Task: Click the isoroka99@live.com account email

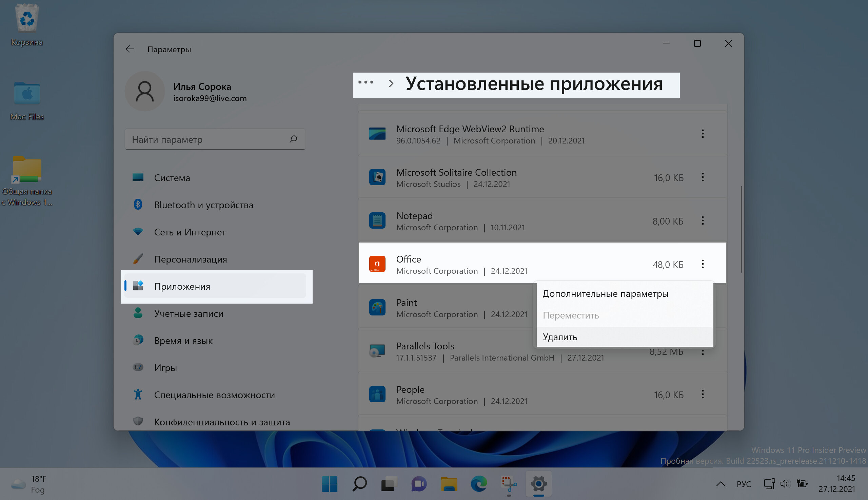Action: coord(210,99)
